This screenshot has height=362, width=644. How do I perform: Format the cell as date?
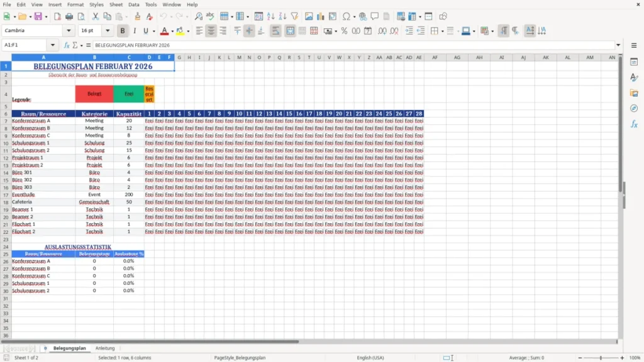(x=368, y=31)
